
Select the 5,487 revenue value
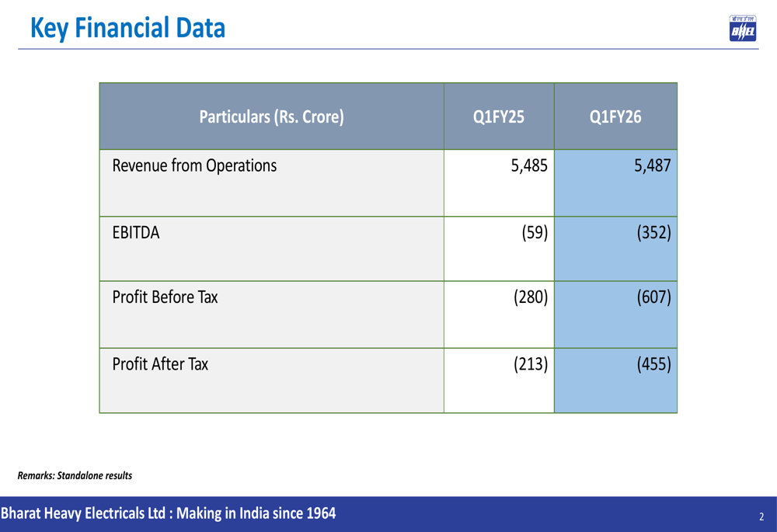[x=653, y=165]
